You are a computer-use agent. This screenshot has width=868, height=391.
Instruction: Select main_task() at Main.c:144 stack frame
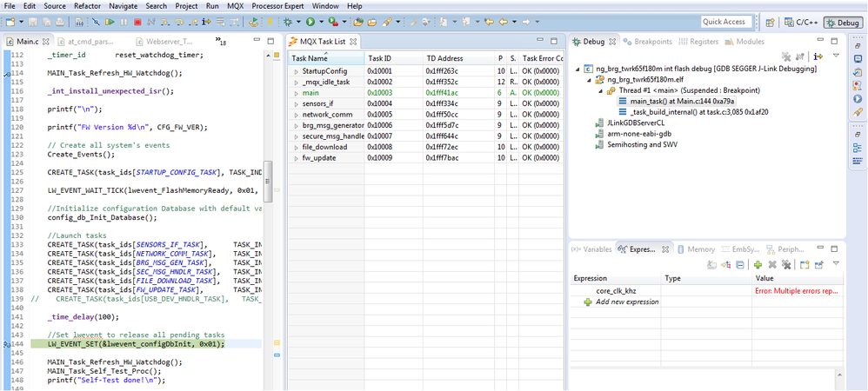pyautogui.click(x=678, y=101)
